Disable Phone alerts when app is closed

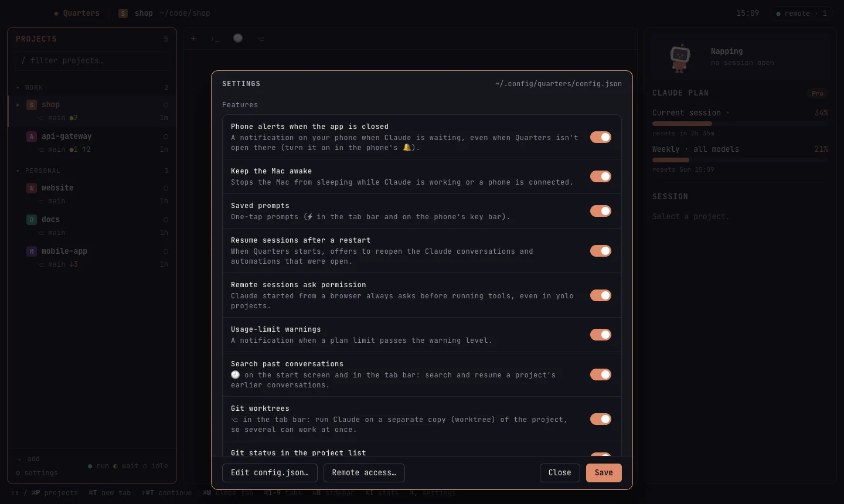tap(601, 137)
